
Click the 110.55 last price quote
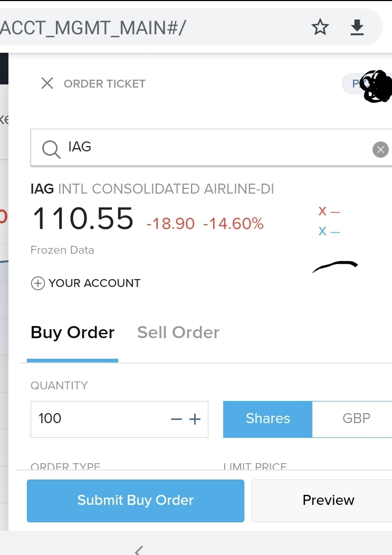[x=83, y=219]
